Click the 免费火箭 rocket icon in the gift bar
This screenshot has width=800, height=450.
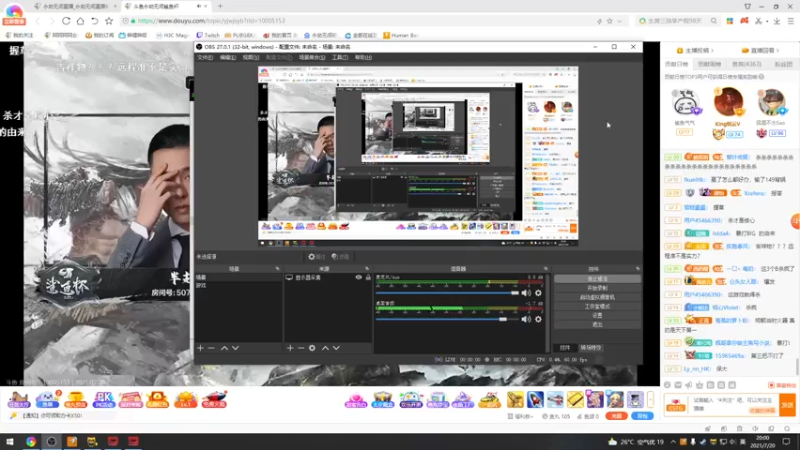pos(214,399)
